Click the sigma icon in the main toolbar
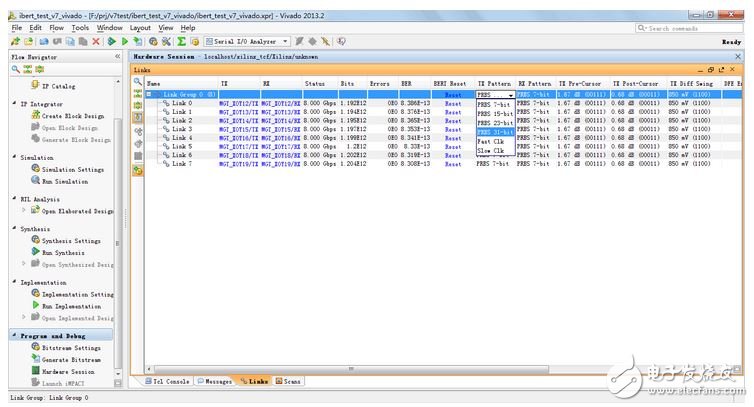Image resolution: width=754 pixels, height=407 pixels. [181, 41]
